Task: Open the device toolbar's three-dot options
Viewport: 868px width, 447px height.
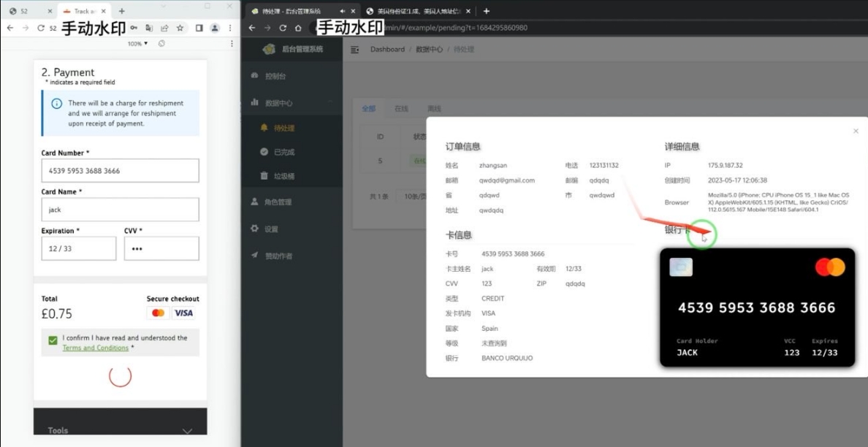Action: tap(232, 43)
